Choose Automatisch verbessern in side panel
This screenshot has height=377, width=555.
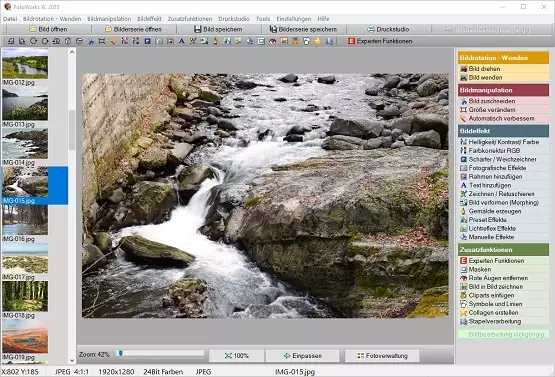click(x=503, y=118)
